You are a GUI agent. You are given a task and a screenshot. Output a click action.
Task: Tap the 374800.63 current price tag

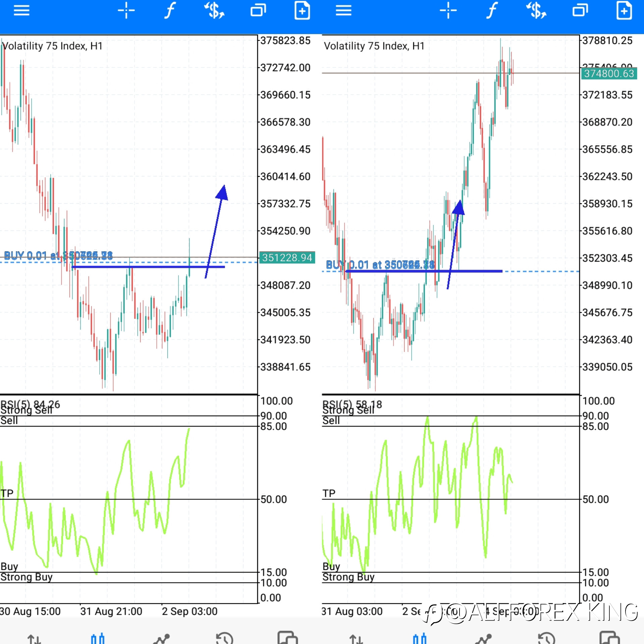(x=609, y=73)
